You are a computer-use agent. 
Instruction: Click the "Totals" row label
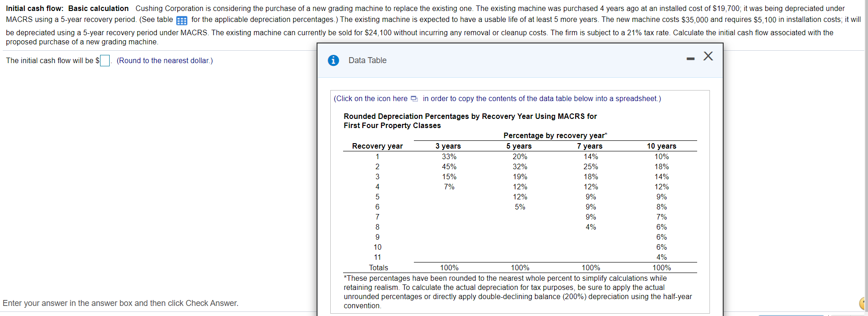(x=378, y=268)
